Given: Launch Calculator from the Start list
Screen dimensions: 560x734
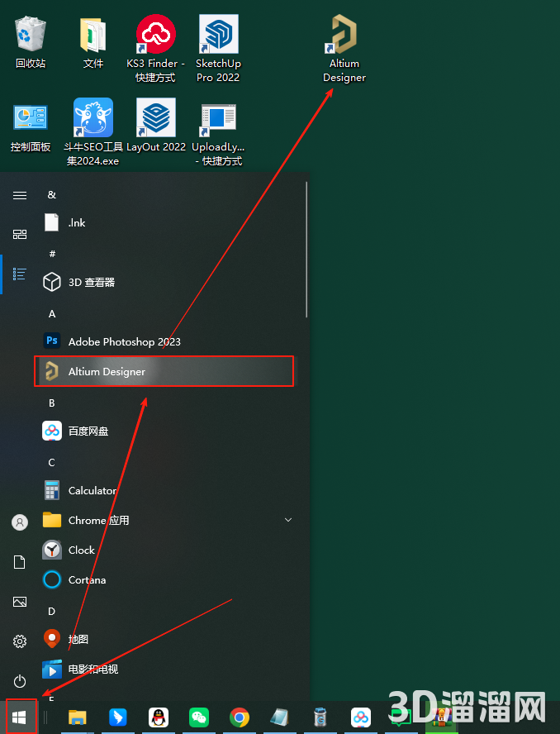Looking at the screenshot, I should tap(166, 491).
